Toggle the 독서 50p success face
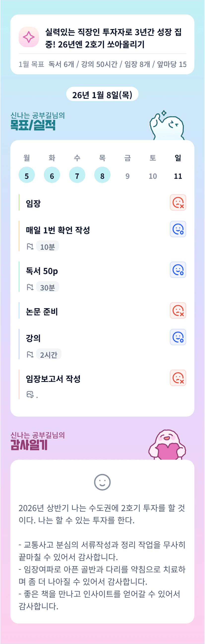 click(x=178, y=270)
